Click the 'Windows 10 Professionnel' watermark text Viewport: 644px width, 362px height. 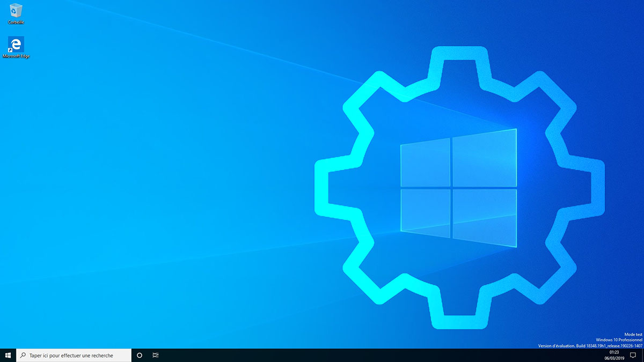tap(618, 340)
